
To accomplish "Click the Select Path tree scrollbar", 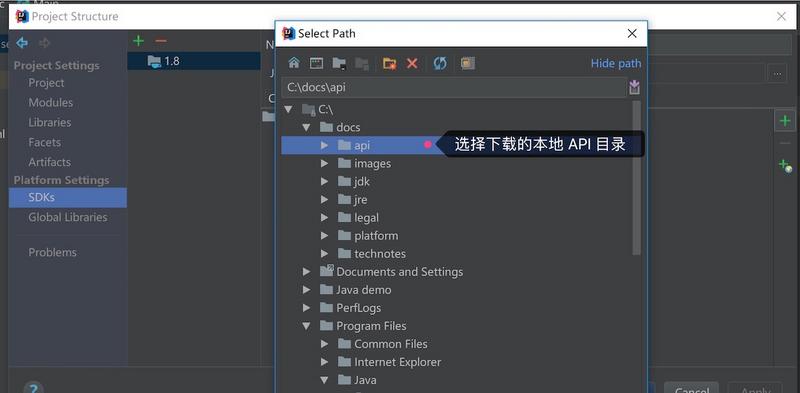I will pos(636,179).
